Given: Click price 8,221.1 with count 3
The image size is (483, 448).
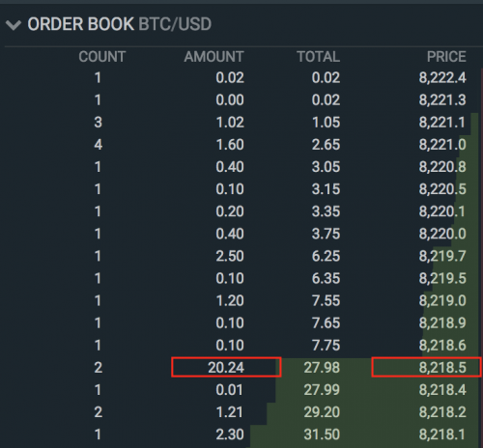Looking at the screenshot, I should pyautogui.click(x=442, y=123).
